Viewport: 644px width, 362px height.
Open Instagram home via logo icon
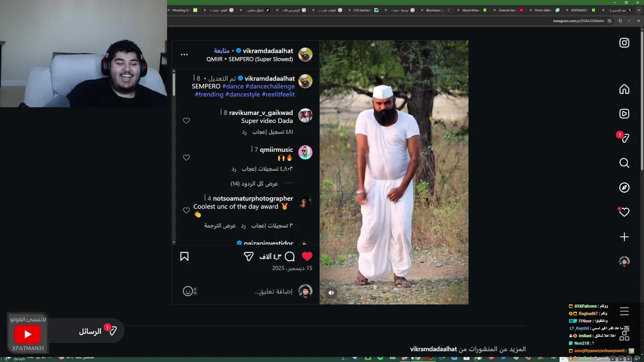click(x=624, y=43)
